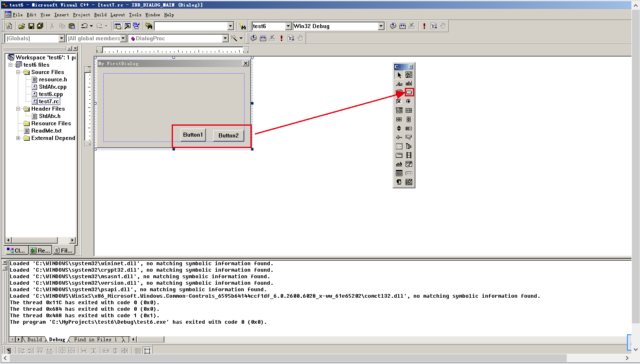Open the DialogProc members dropdown
Viewport: 640px width, 364px height.
pos(225,38)
